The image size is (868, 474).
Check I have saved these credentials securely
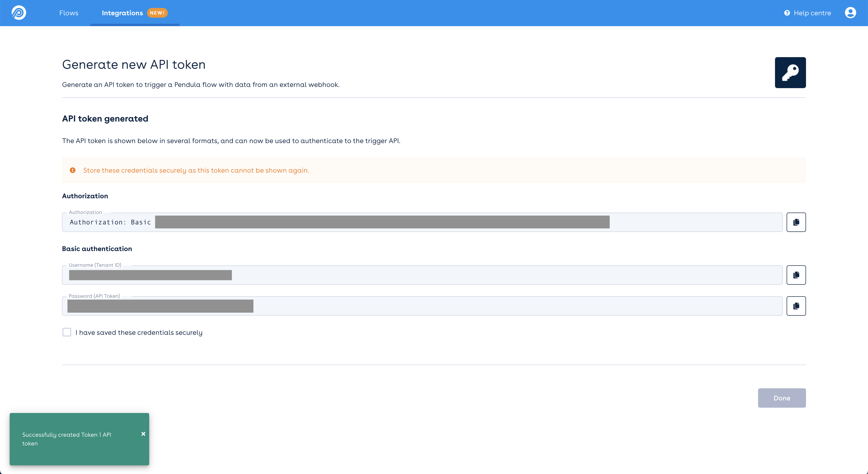pos(67,332)
